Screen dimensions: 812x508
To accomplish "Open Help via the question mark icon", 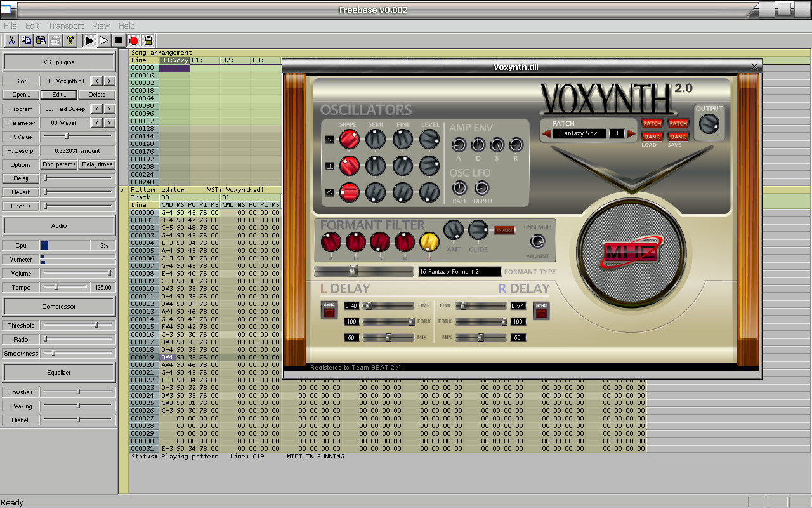I will [70, 41].
